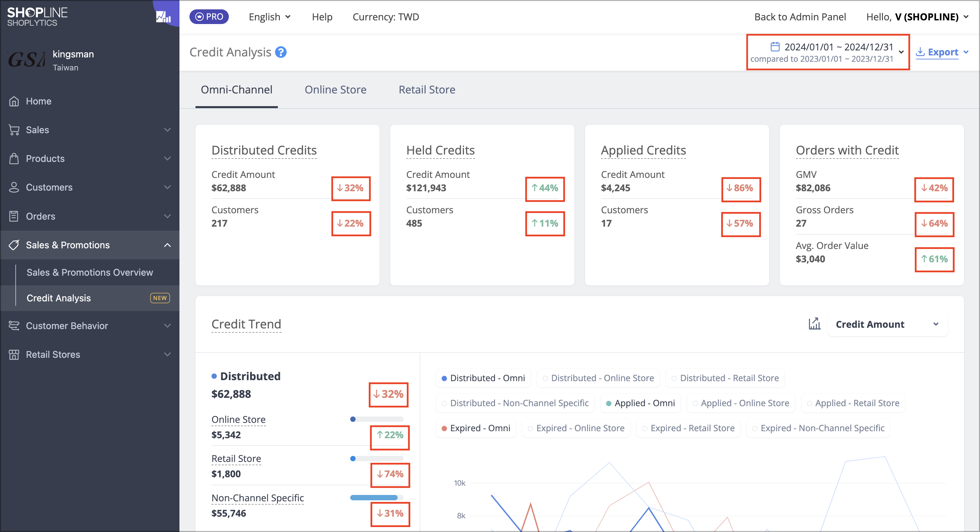Click the Held Credits heading

click(x=440, y=150)
